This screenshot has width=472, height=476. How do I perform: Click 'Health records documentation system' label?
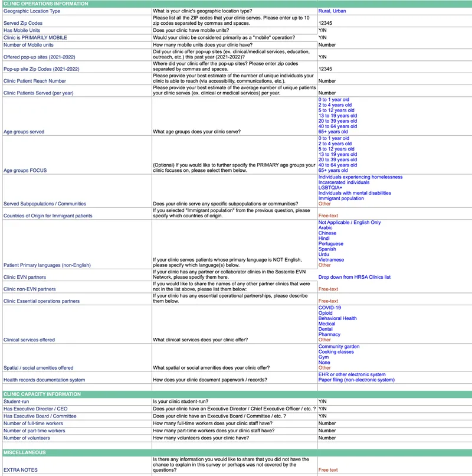click(44, 380)
